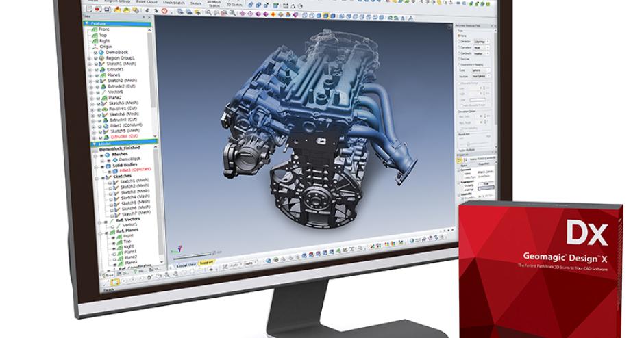The height and width of the screenshot is (338, 644).
Task: Click the Extrude1 feature icon
Action: (101, 69)
